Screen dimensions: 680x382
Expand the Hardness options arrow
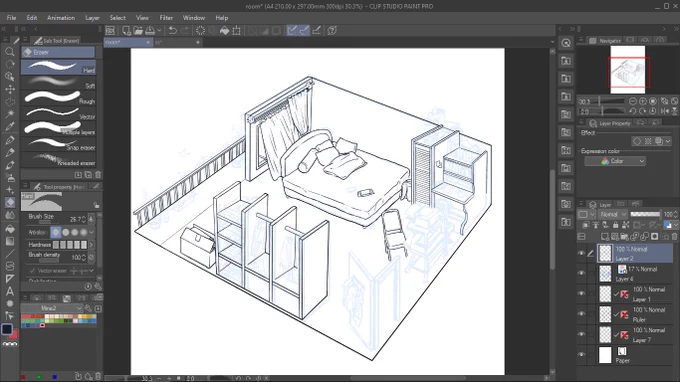click(92, 245)
